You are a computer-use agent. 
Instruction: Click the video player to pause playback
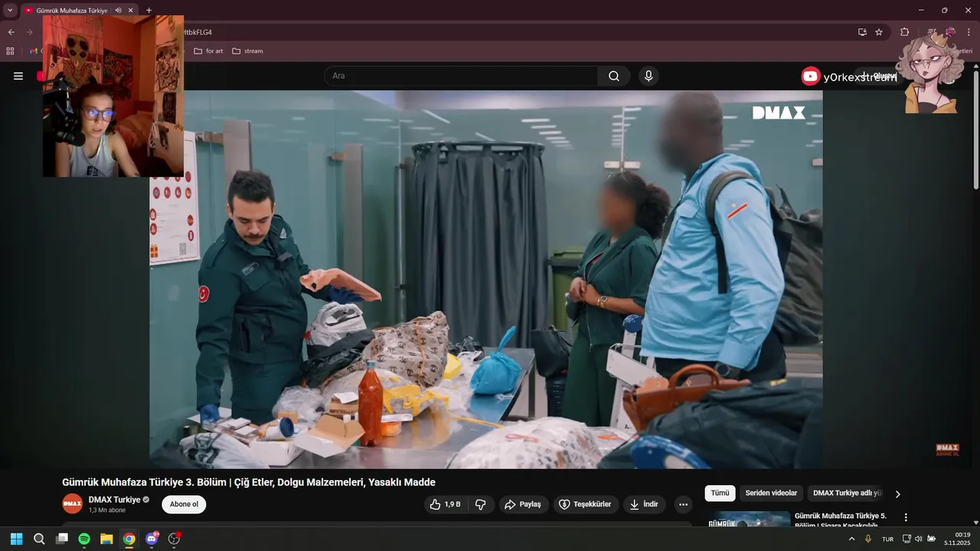(x=486, y=279)
